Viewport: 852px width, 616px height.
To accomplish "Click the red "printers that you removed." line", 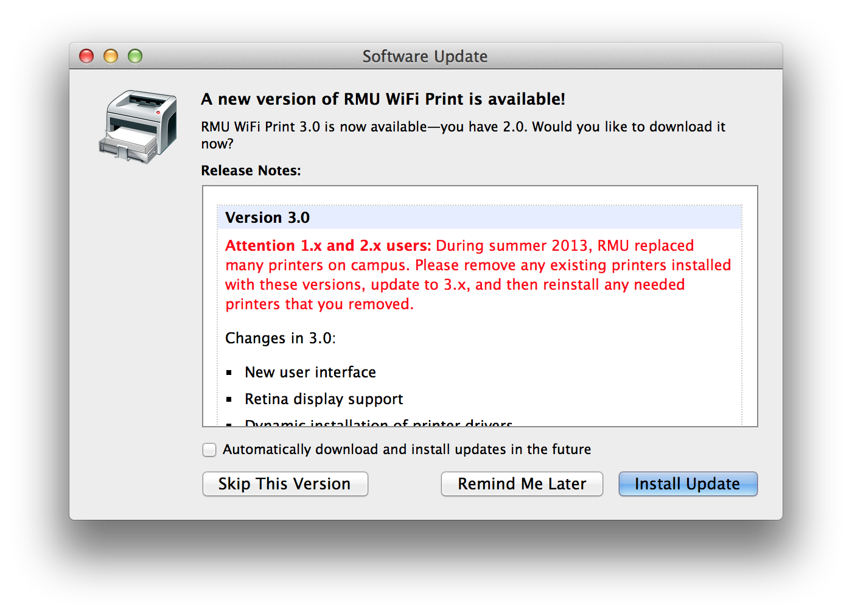I will coord(319,304).
